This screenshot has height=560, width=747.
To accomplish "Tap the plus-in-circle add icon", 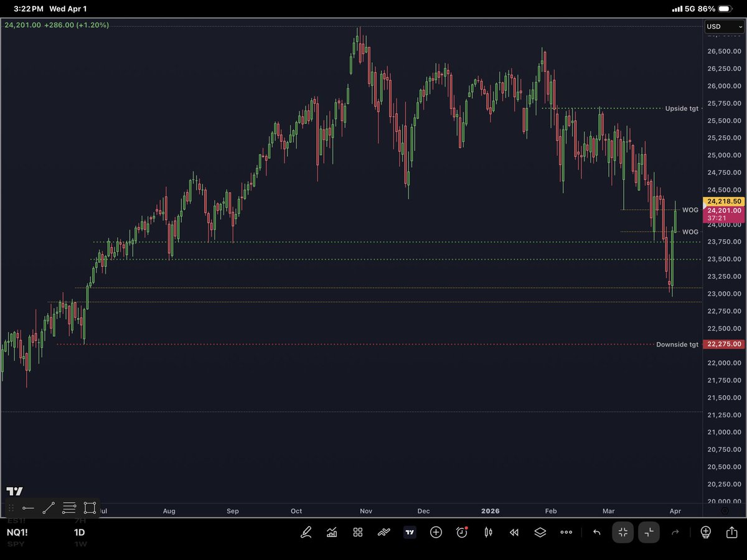I will click(x=436, y=532).
